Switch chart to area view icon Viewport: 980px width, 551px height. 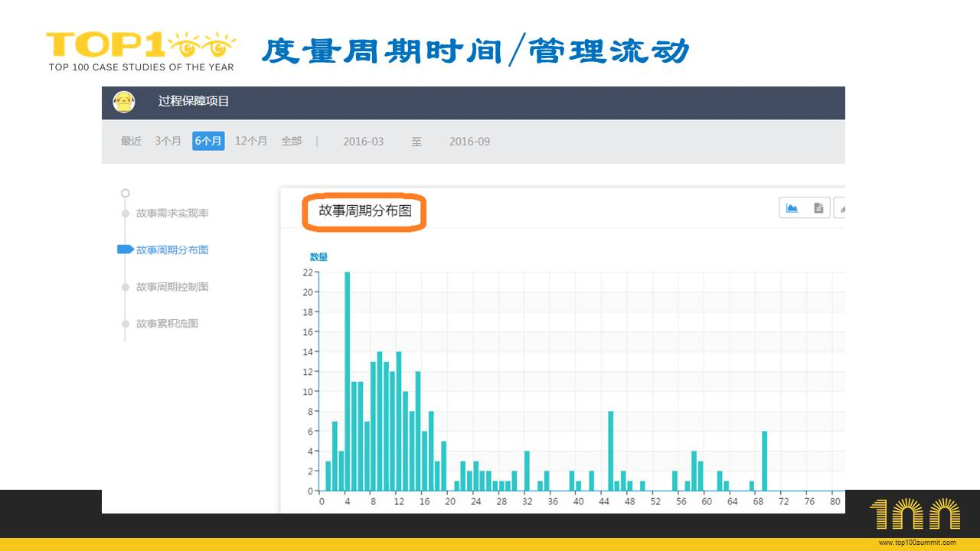click(792, 208)
